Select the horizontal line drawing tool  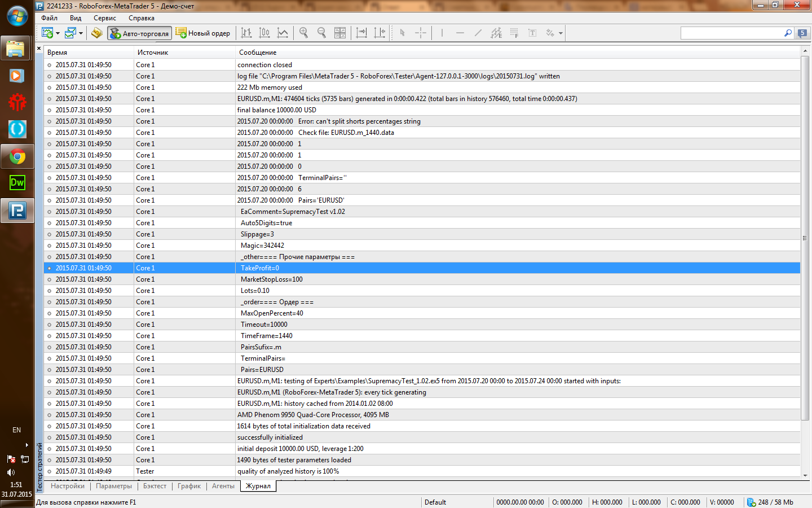(x=460, y=33)
